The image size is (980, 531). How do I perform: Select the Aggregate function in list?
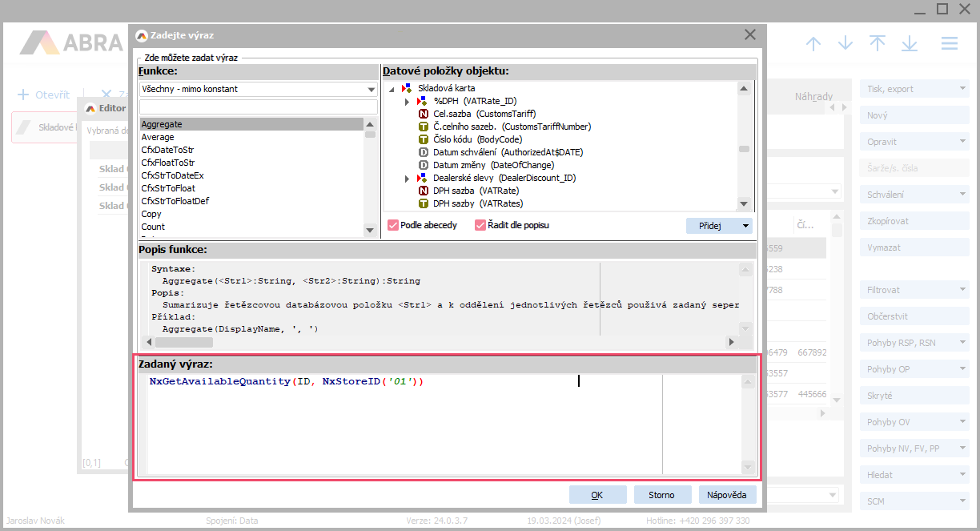click(x=251, y=124)
